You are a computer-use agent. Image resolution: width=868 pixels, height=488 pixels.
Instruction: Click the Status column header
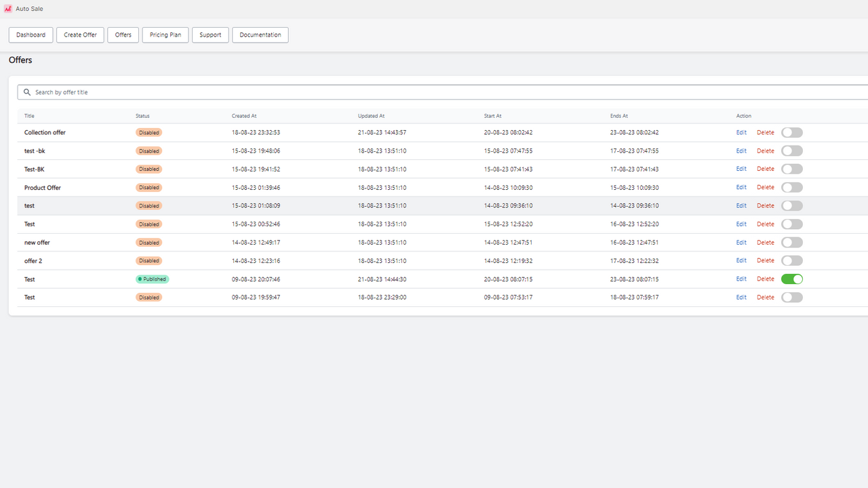tap(142, 116)
